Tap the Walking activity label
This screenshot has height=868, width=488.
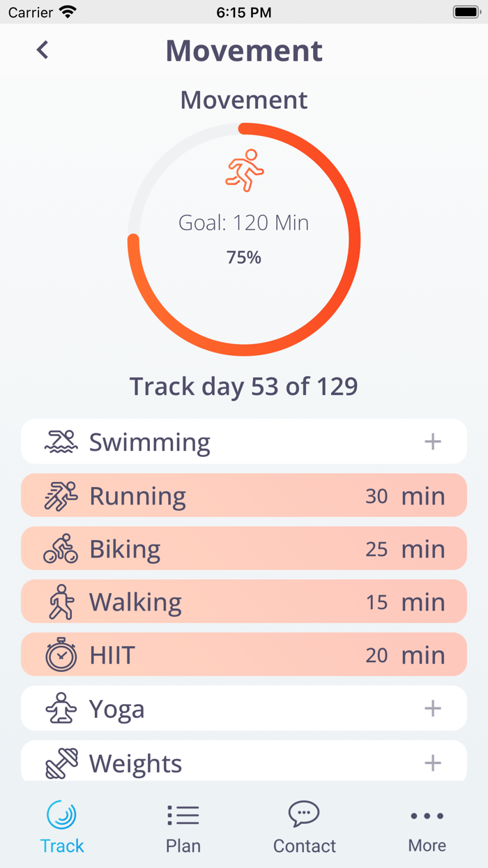(x=135, y=602)
